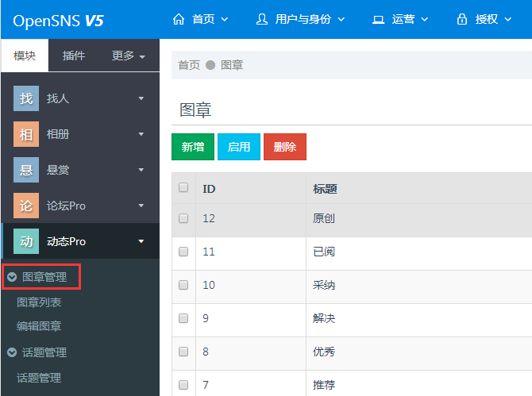The image size is (532, 396).
Task: Expand the 找人 module arrow
Action: click(x=141, y=98)
